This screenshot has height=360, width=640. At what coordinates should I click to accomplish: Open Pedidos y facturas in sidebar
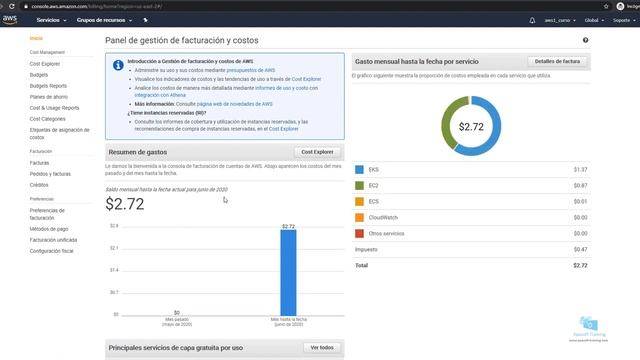50,174
